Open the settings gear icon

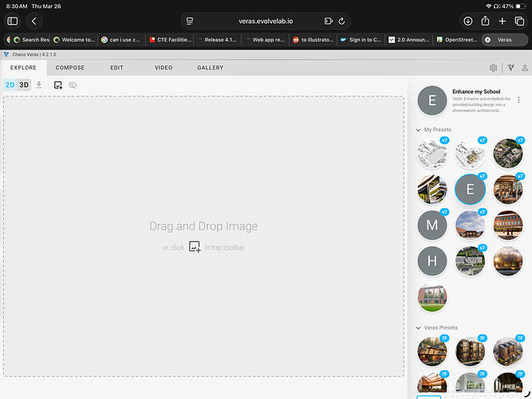pyautogui.click(x=493, y=68)
